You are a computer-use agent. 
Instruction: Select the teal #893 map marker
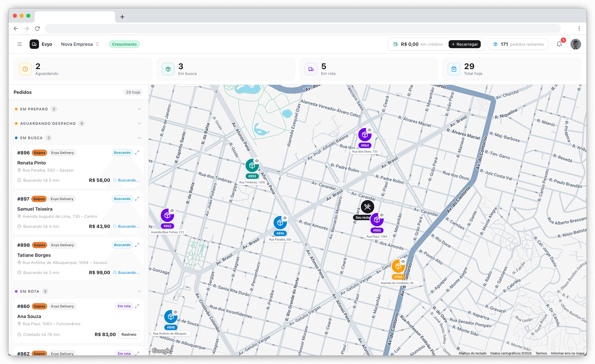(x=252, y=166)
